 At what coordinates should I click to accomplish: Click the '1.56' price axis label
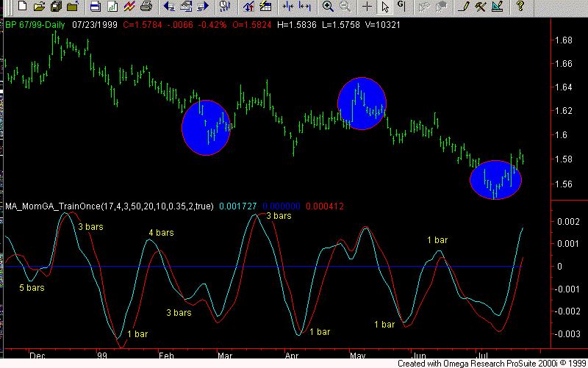click(x=564, y=184)
